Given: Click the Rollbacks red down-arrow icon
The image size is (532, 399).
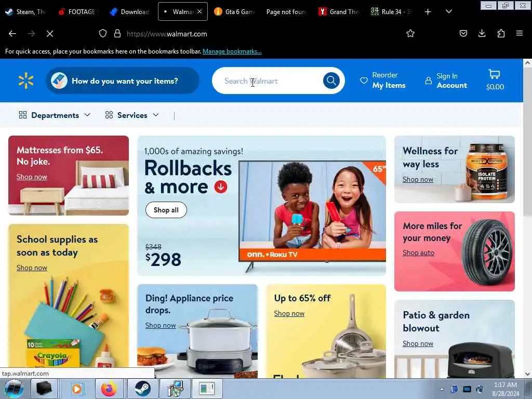Looking at the screenshot, I should point(220,187).
